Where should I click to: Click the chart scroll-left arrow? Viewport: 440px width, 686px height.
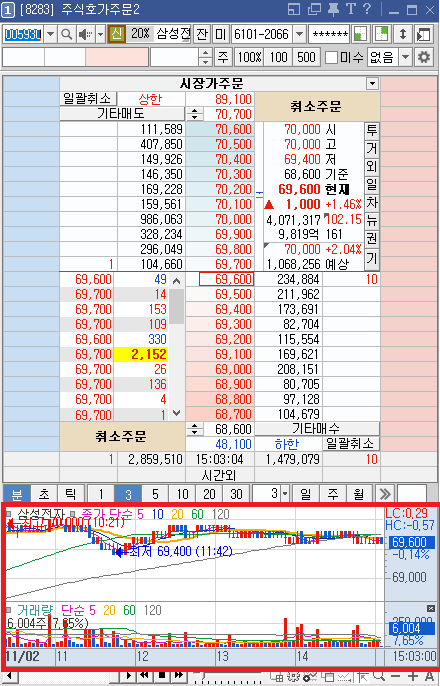tap(10, 677)
